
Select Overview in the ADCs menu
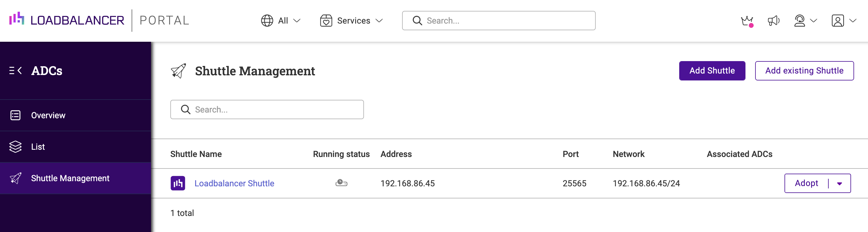48,115
